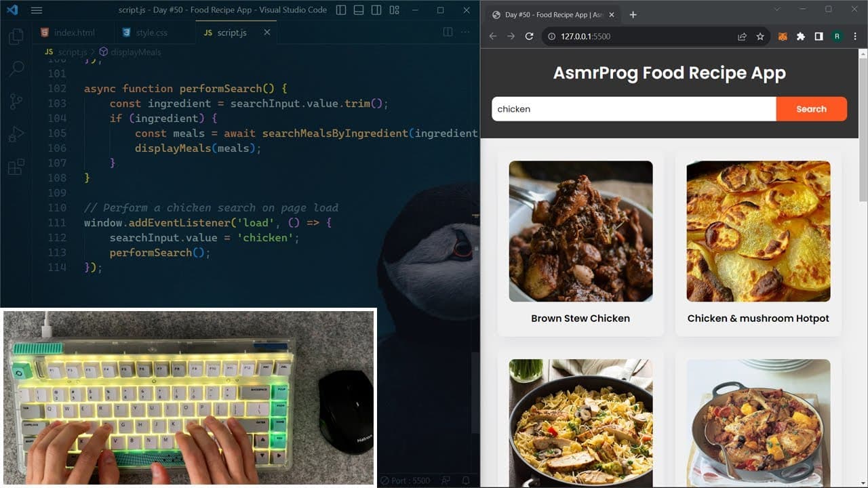Open the editor More Actions menu
The image size is (868, 488).
pyautogui.click(x=465, y=33)
